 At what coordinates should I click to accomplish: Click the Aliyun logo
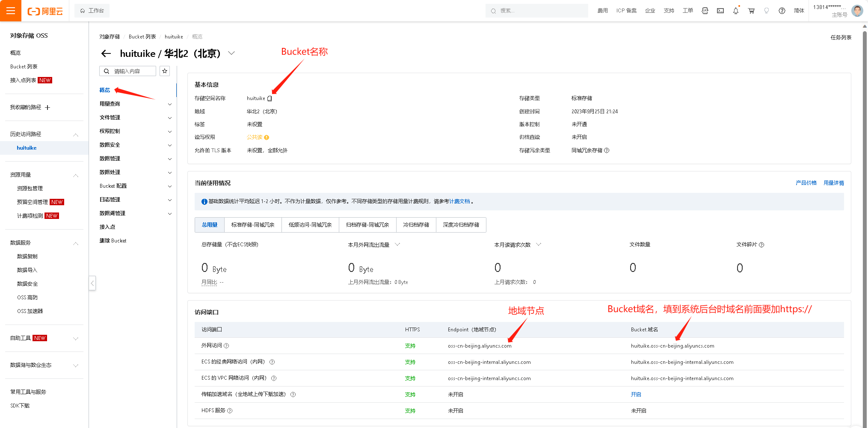coord(45,11)
